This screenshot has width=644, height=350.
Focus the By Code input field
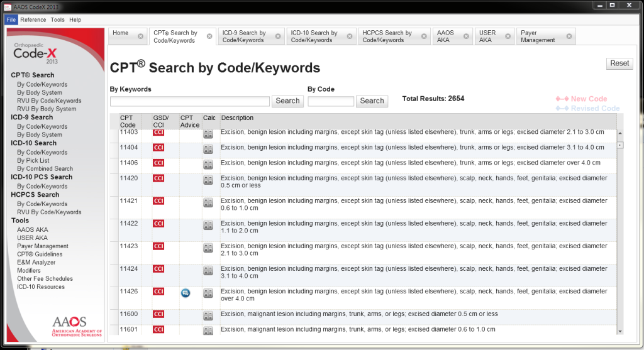(x=331, y=101)
